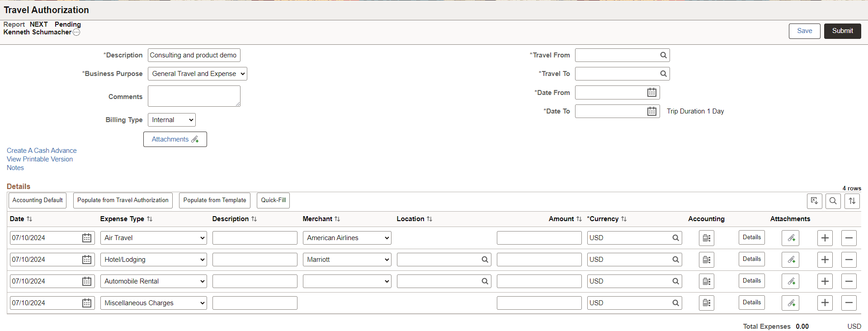The width and height of the screenshot is (868, 331).
Task: Open Billing Type dropdown
Action: (172, 120)
